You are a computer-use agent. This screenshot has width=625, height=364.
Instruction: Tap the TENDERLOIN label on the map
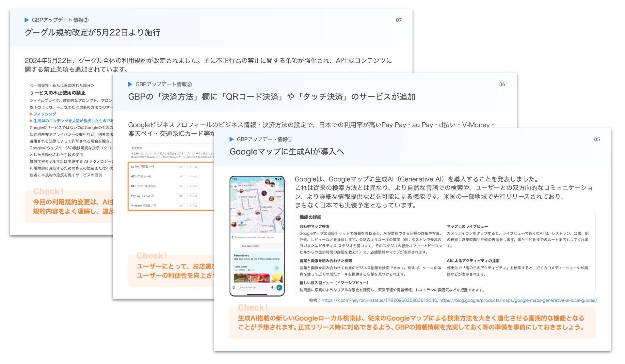(266, 207)
